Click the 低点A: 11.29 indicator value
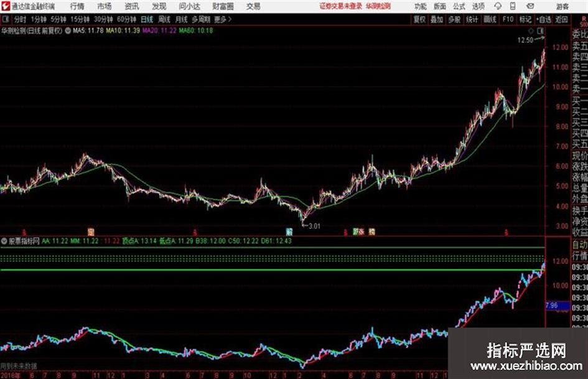The height and width of the screenshot is (379, 588). [x=176, y=241]
